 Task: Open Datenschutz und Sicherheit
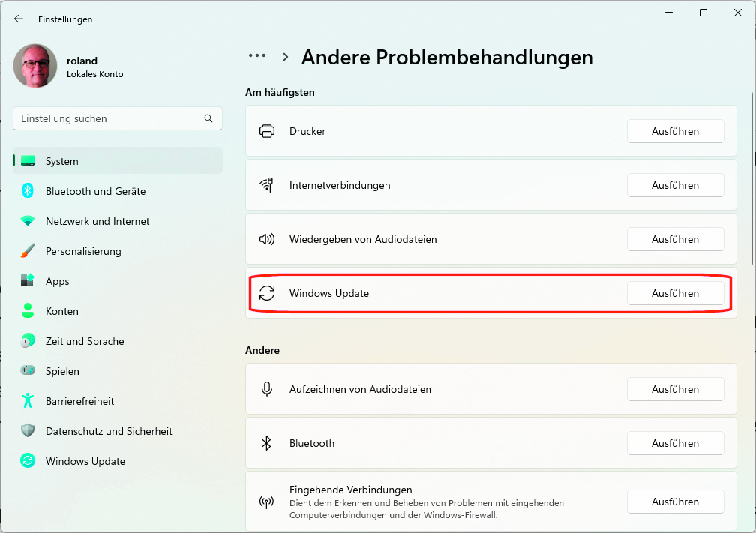click(109, 431)
